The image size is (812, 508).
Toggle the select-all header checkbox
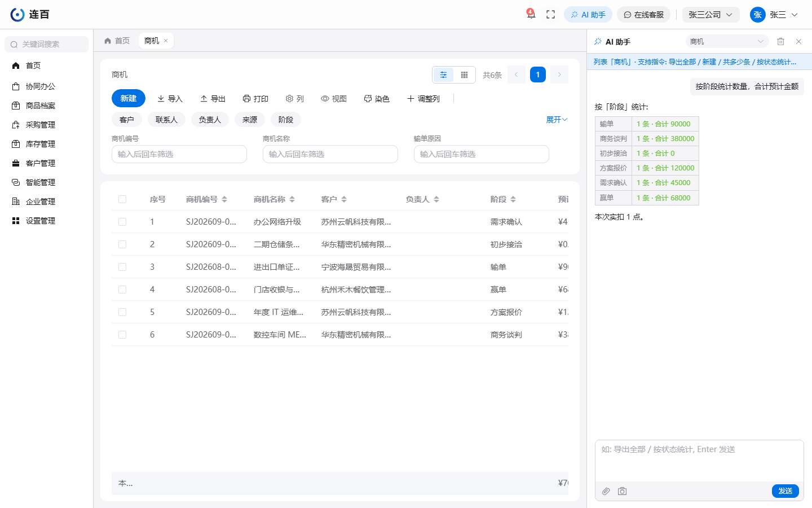pyautogui.click(x=122, y=199)
